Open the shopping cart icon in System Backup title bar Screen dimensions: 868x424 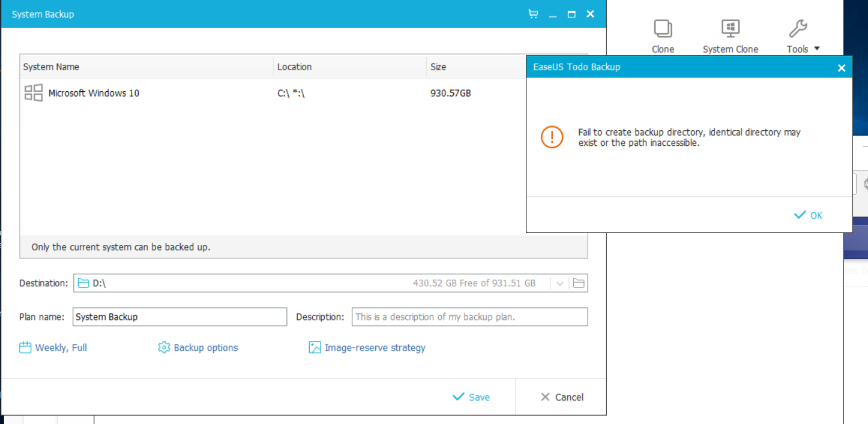pyautogui.click(x=533, y=14)
